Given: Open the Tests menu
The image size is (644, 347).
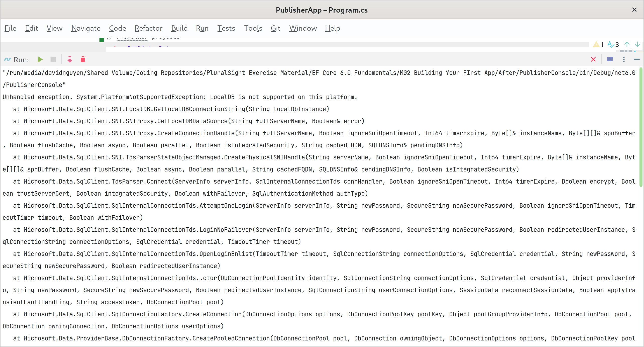Looking at the screenshot, I should [x=226, y=28].
